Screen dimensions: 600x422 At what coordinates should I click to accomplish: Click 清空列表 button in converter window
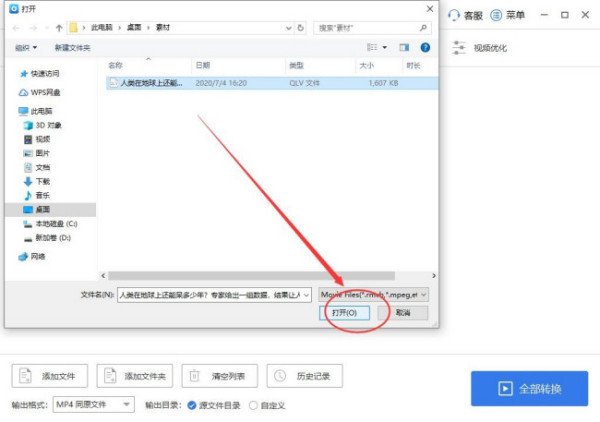tap(220, 376)
